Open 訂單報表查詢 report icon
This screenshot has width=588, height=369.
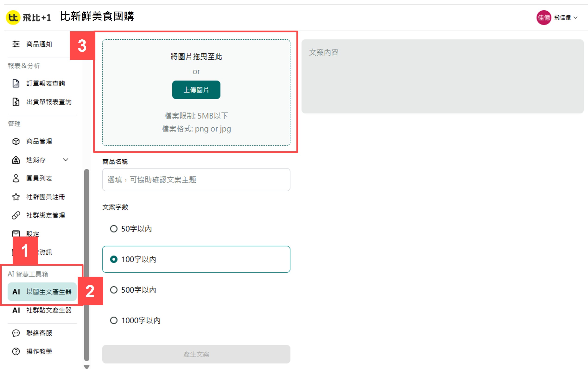tap(16, 83)
